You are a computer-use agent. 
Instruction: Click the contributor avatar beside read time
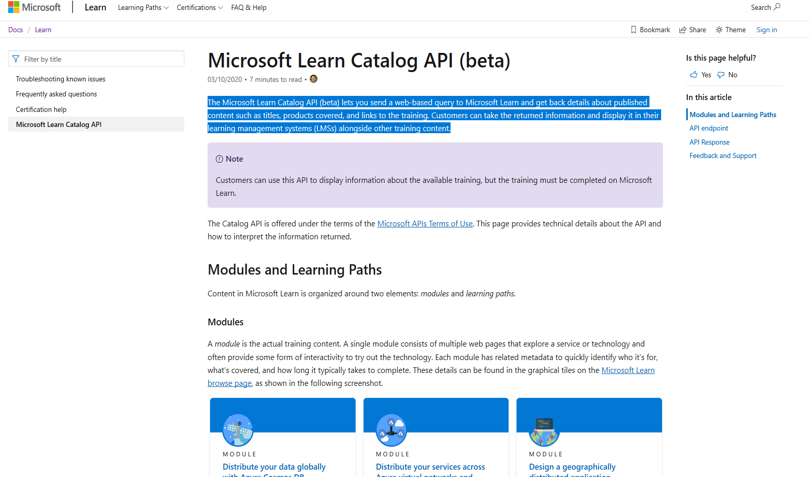click(314, 79)
